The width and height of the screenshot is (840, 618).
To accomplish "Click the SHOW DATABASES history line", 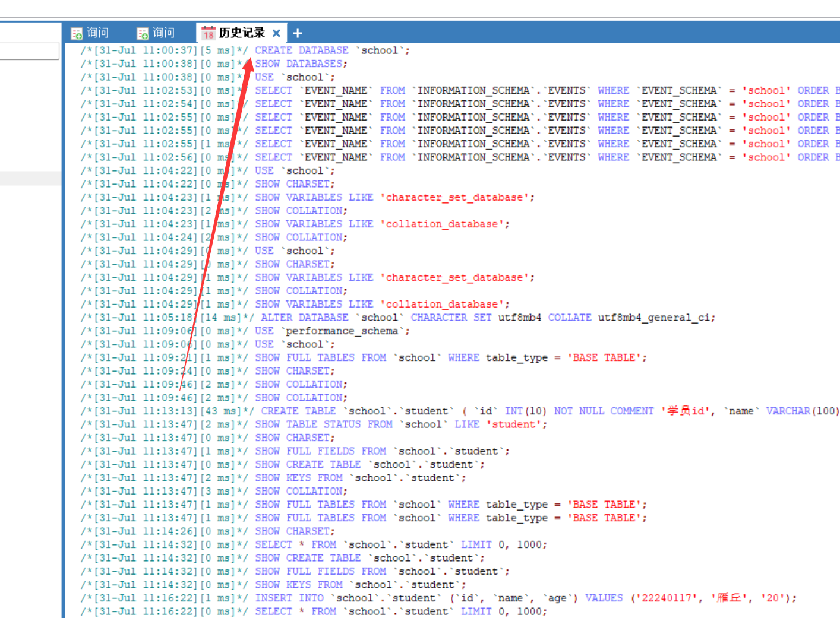I will tap(214, 64).
